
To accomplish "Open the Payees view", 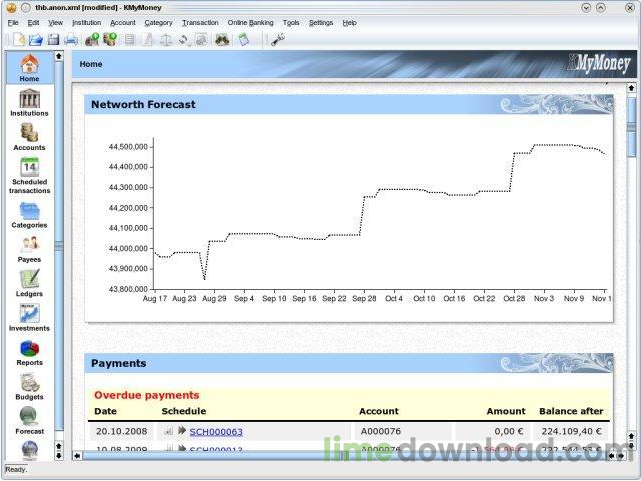I will point(29,248).
